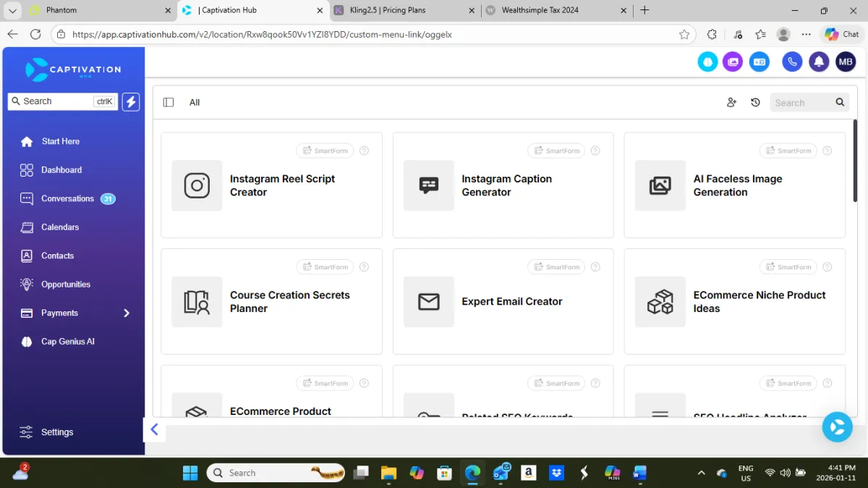This screenshot has width=868, height=488.
Task: Click the sidebar Search field
Action: (x=62, y=101)
